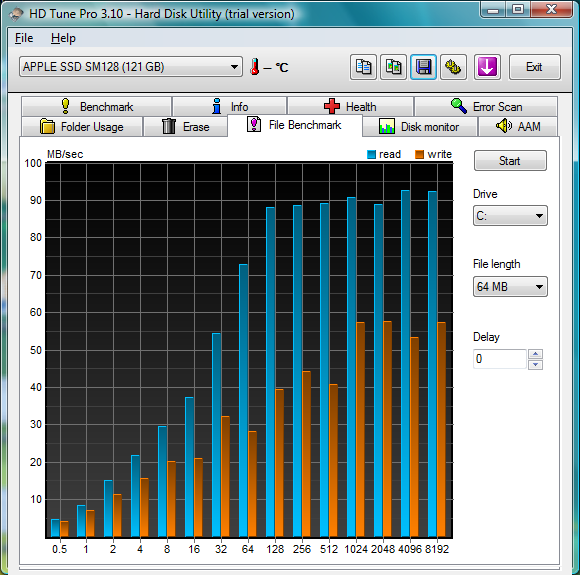Click the purple down-arrow minimize-to-tray icon
This screenshot has width=580, height=575.
[487, 67]
